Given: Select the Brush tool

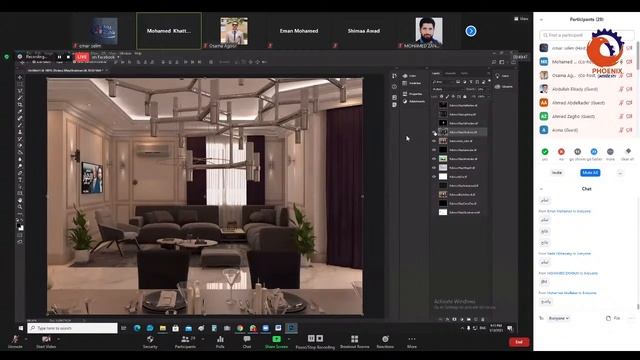Looking at the screenshot, I should [x=20, y=125].
